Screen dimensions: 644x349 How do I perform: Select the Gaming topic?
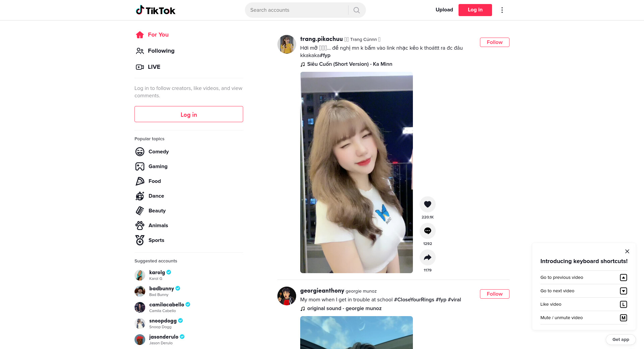tap(158, 166)
